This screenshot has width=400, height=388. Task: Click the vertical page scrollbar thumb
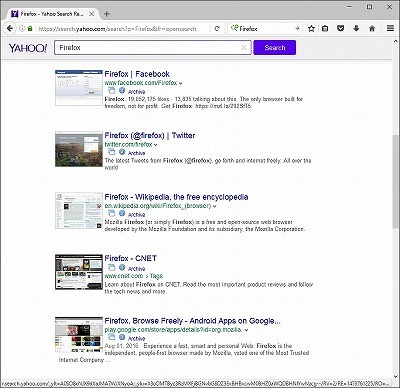point(395,181)
